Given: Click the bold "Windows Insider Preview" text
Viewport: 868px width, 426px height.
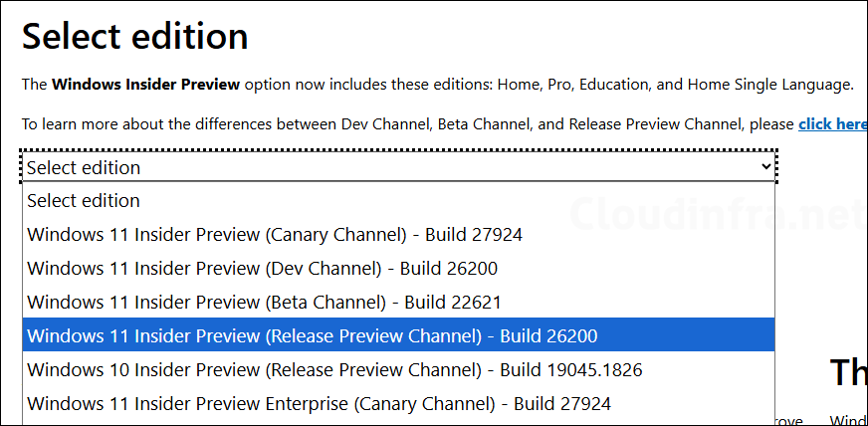Looking at the screenshot, I should pos(145,85).
